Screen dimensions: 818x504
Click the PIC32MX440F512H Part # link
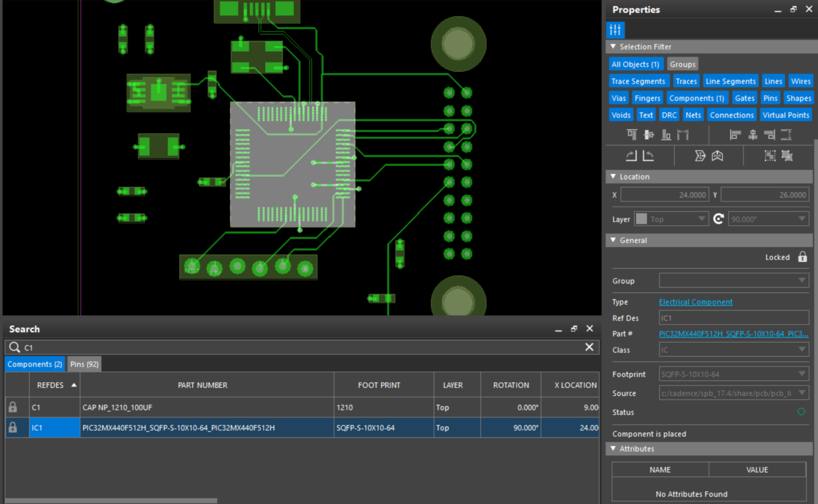[x=732, y=334]
